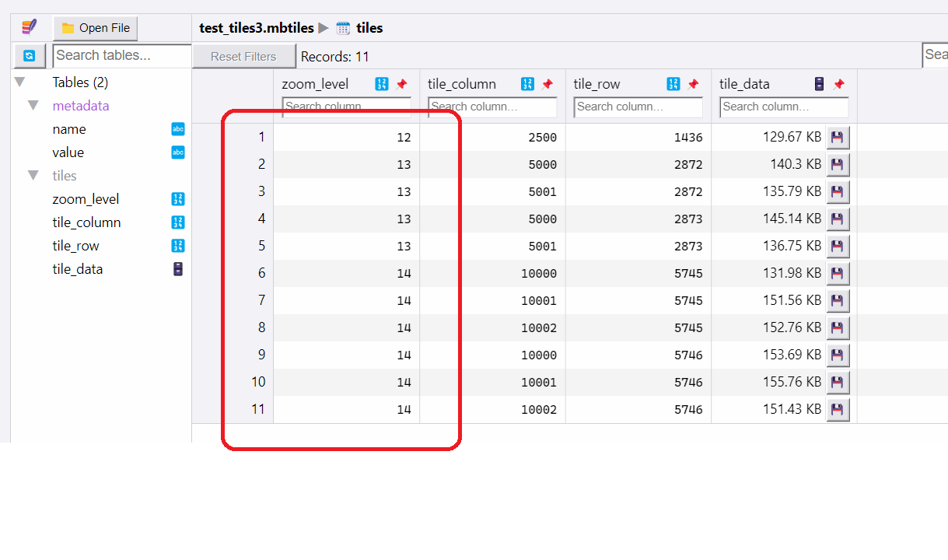This screenshot has width=948, height=560.
Task: Click blob type icon in tile_data header
Action: pyautogui.click(x=819, y=84)
